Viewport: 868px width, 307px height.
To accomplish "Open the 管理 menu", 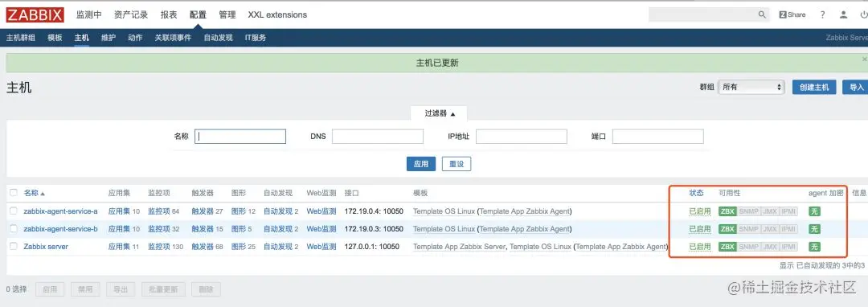I will coord(227,15).
